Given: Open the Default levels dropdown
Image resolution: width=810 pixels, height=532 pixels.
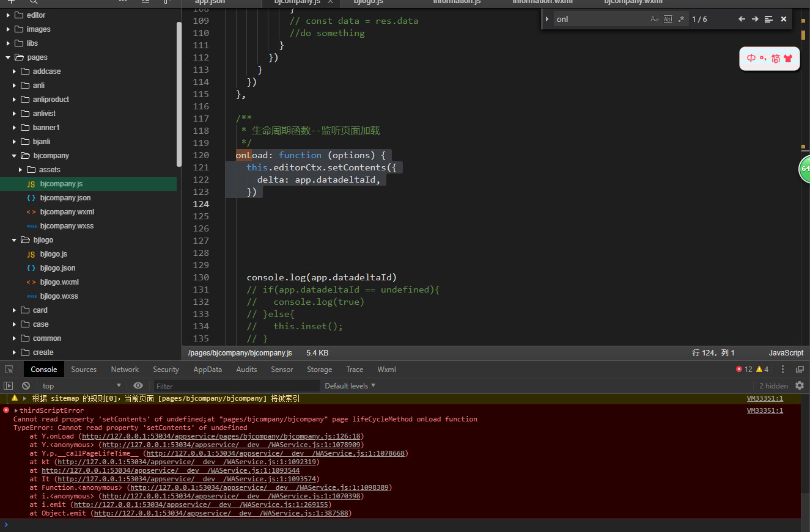Looking at the screenshot, I should click(350, 386).
